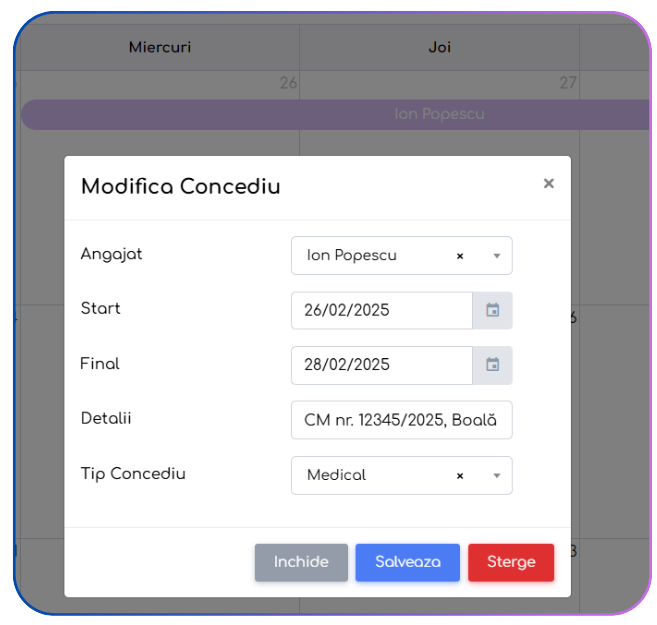Clear the Medical leave type selection
This screenshot has height=625, width=657.
click(x=460, y=476)
